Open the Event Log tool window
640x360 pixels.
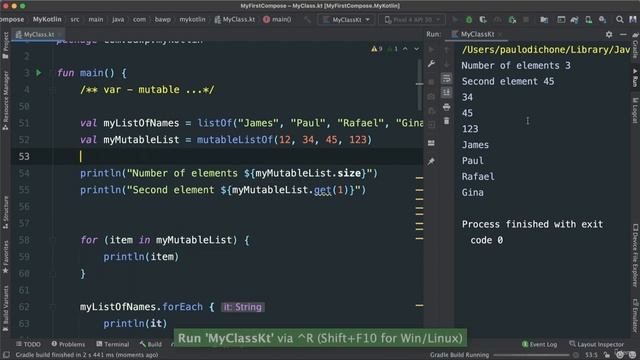click(x=539, y=344)
